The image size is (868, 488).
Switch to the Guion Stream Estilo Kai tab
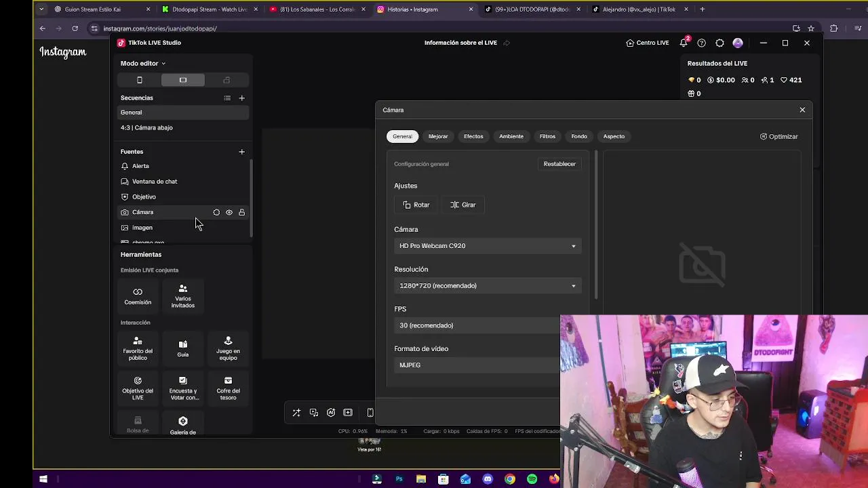102,9
